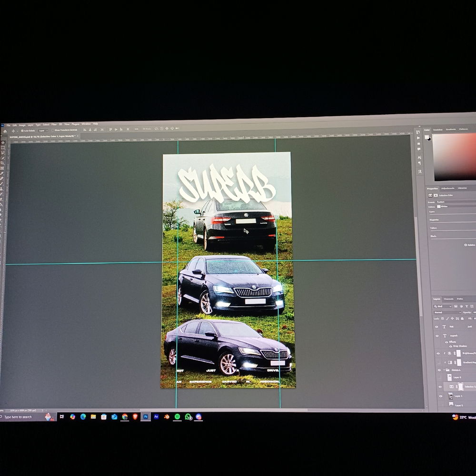Open collapsed Character panel icon
Image resolution: width=476 pixels, height=476 pixels.
click(x=419, y=158)
